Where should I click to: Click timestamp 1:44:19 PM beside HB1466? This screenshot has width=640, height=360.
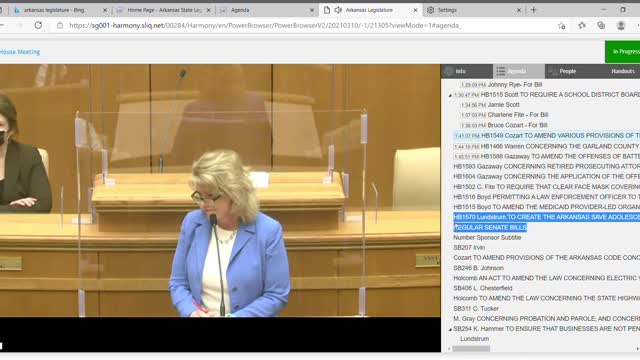tap(467, 146)
